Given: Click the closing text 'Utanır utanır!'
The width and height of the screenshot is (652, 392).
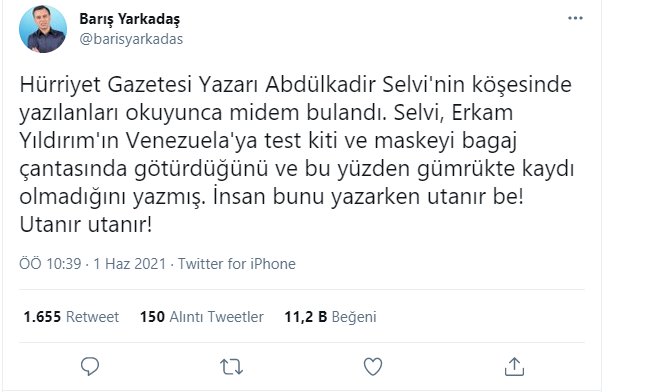Looking at the screenshot, I should [x=86, y=225].
